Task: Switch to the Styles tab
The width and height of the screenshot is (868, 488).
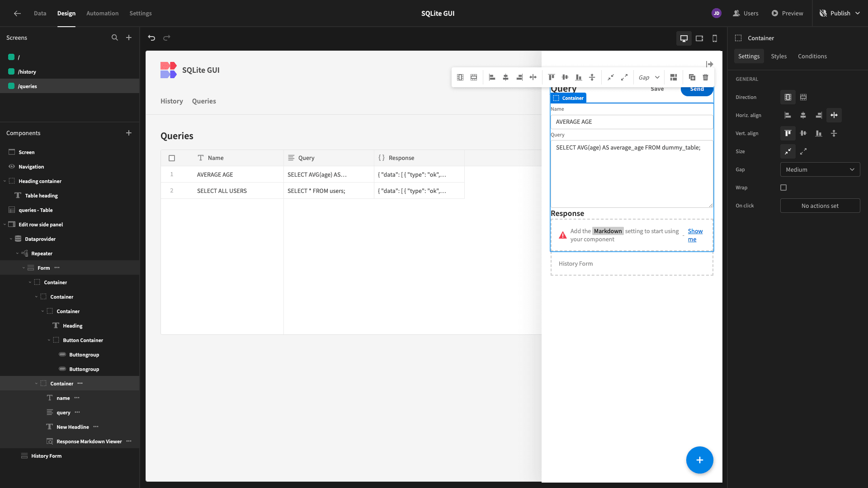Action: [x=778, y=56]
